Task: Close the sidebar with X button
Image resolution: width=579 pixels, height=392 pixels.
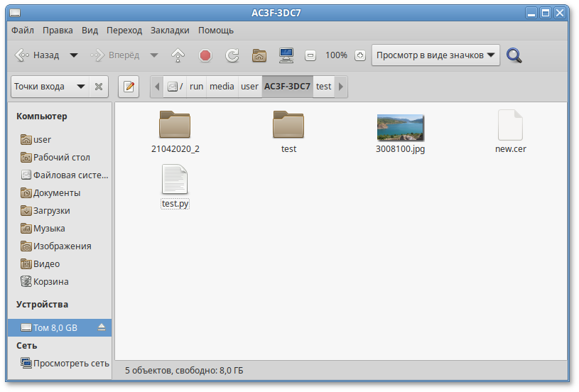Action: tap(99, 87)
